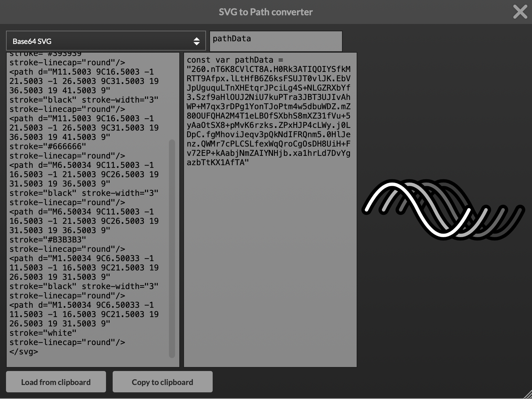This screenshot has height=399, width=532.
Task: Close the SVG to Path converter dialog
Action: pyautogui.click(x=520, y=12)
